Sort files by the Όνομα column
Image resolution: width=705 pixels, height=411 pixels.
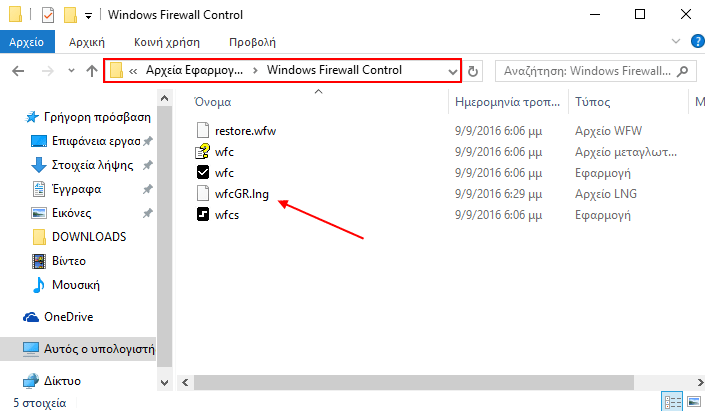pos(213,102)
